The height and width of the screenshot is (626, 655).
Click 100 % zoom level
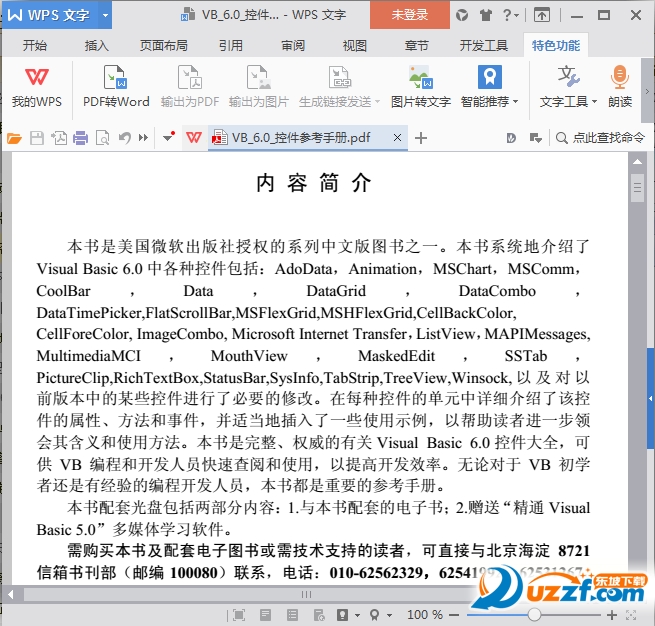click(x=424, y=615)
